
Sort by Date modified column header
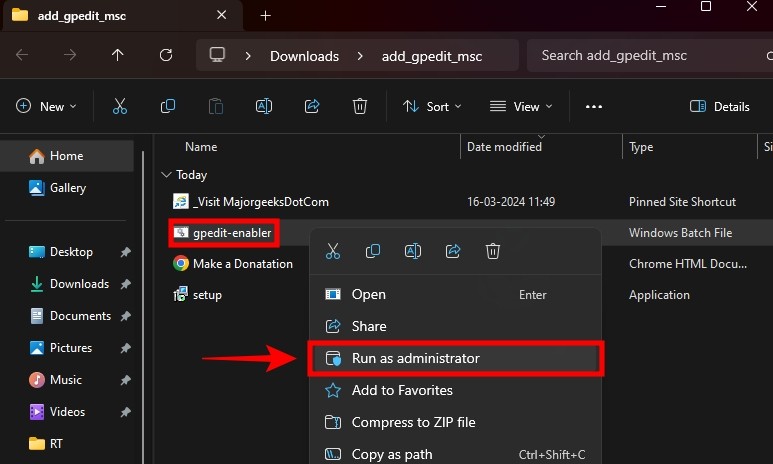point(504,147)
